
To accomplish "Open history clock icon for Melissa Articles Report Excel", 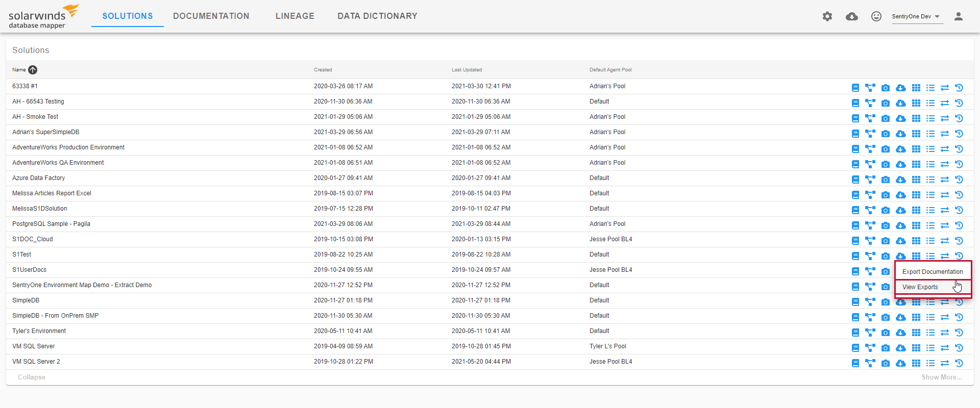I will tap(959, 195).
